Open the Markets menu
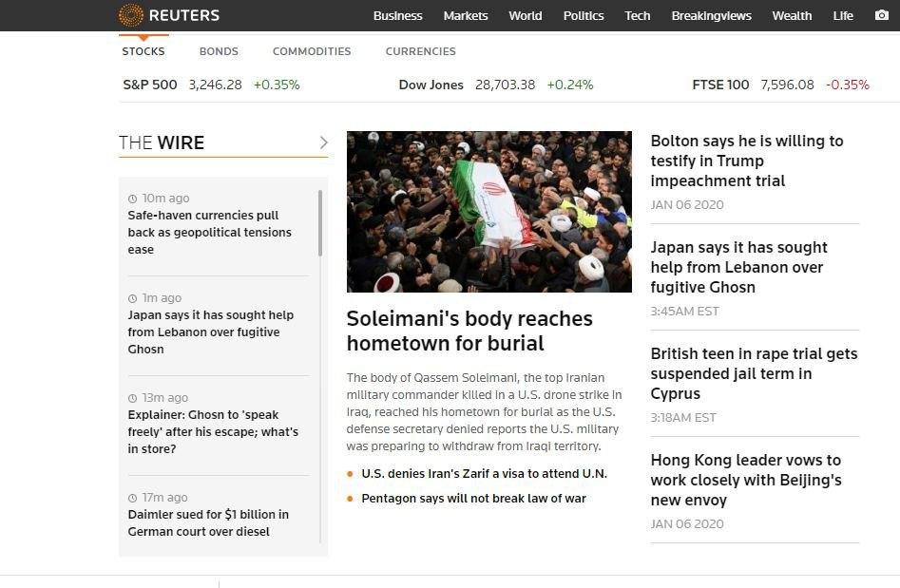Viewport: 900px width, 588px height. 466,15
